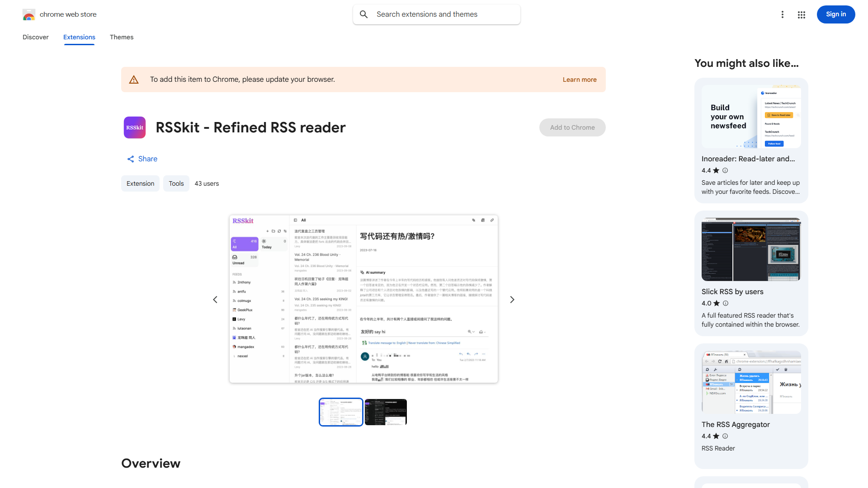The image size is (868, 488).
Task: Switch to the Themes tab
Action: 121,37
